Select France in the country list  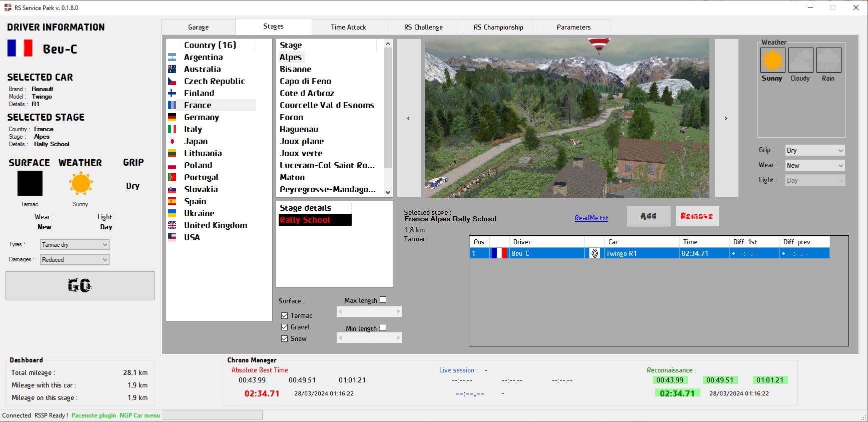tap(212, 105)
